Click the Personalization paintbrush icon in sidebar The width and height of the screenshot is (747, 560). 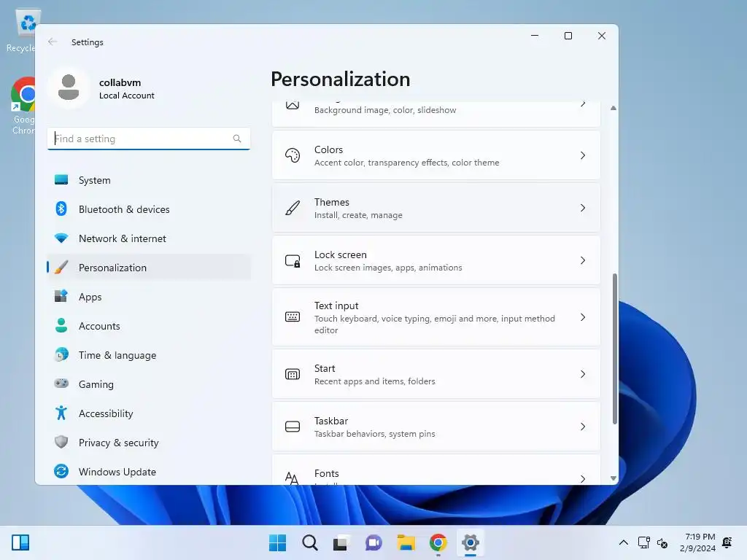tap(61, 267)
